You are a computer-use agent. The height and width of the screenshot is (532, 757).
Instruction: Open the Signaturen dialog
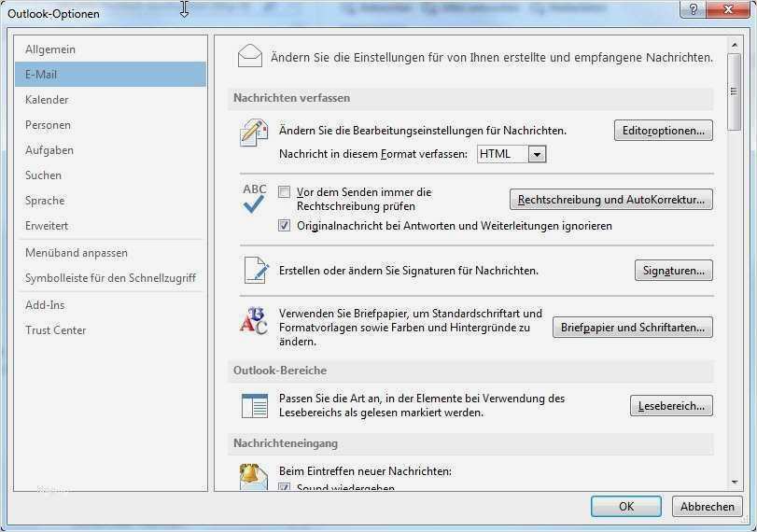674,271
